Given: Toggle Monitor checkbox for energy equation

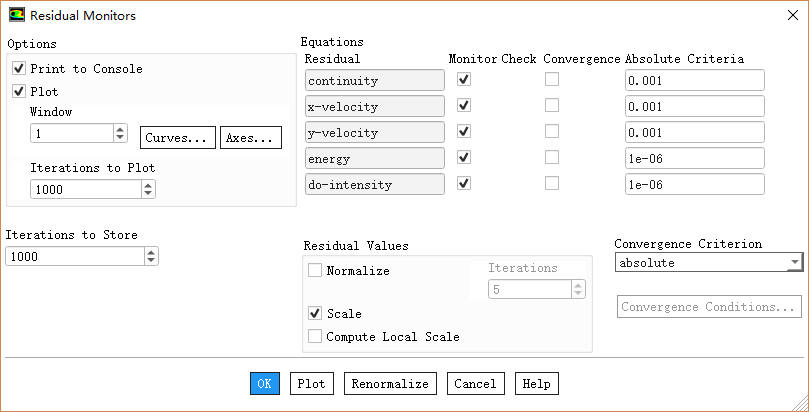Looking at the screenshot, I should pos(464,158).
